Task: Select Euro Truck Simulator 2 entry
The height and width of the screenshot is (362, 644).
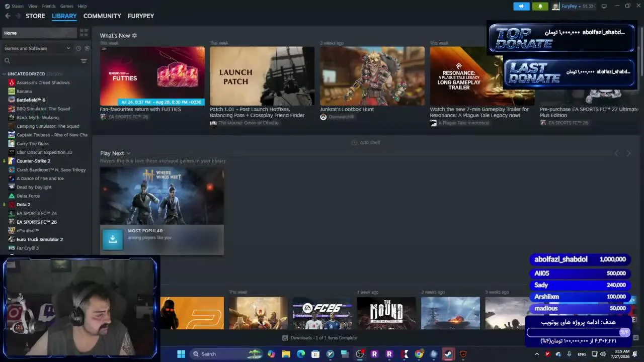Action: (40, 239)
